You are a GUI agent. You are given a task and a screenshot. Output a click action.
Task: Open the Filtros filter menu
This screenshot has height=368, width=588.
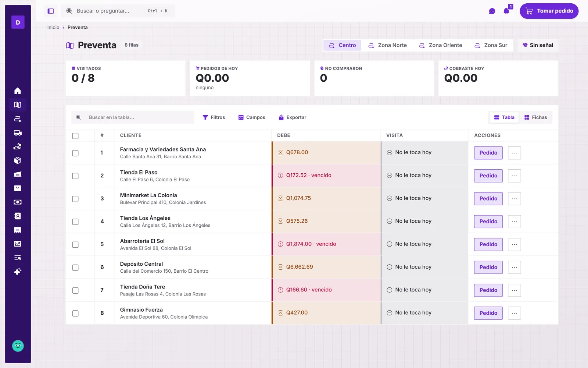(214, 117)
